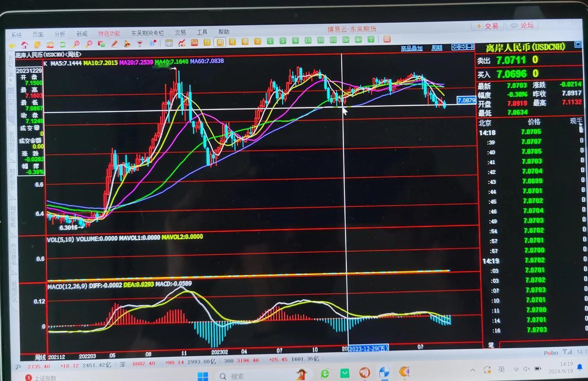
Task: Select the daily '日' period icon
Action: [x=207, y=42]
